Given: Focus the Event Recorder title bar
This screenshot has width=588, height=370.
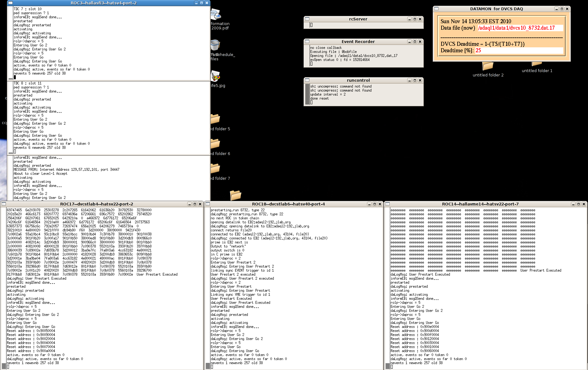Looking at the screenshot, I should (x=358, y=41).
